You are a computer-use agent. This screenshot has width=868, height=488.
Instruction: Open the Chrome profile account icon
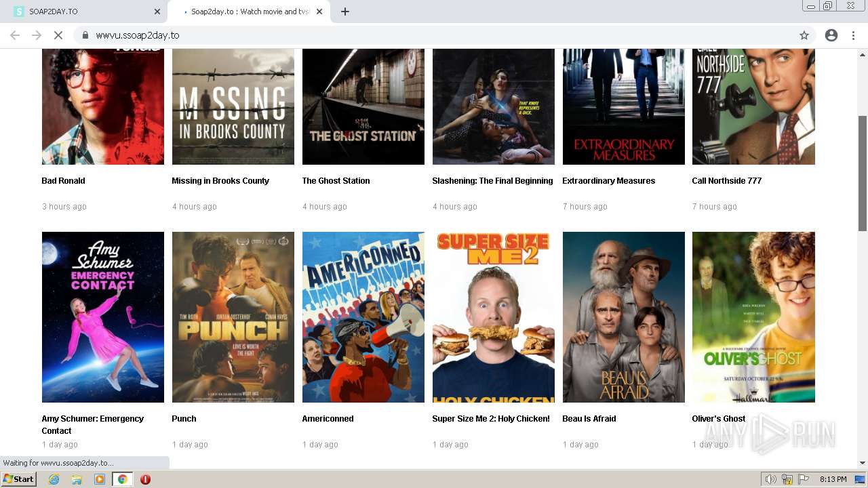[x=831, y=35]
